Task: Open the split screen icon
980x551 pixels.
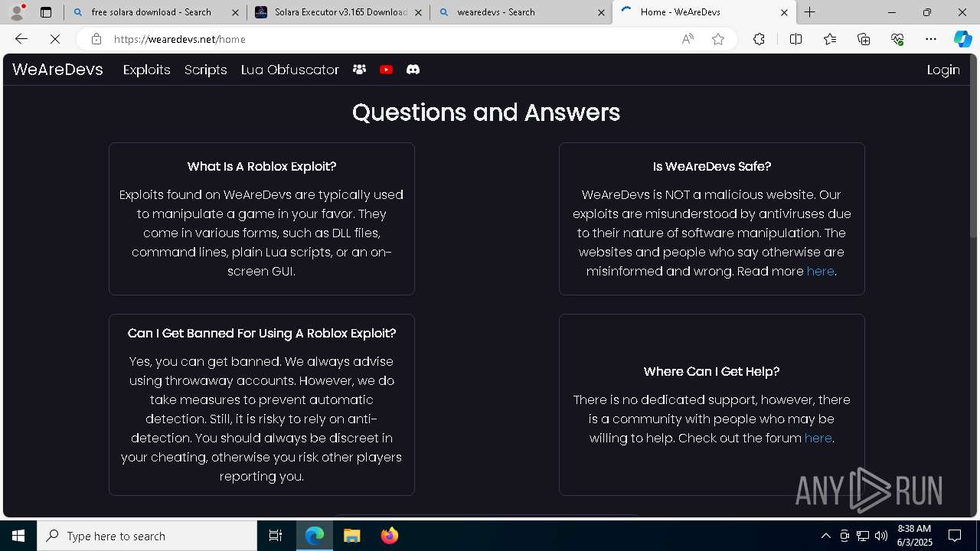Action: click(795, 39)
